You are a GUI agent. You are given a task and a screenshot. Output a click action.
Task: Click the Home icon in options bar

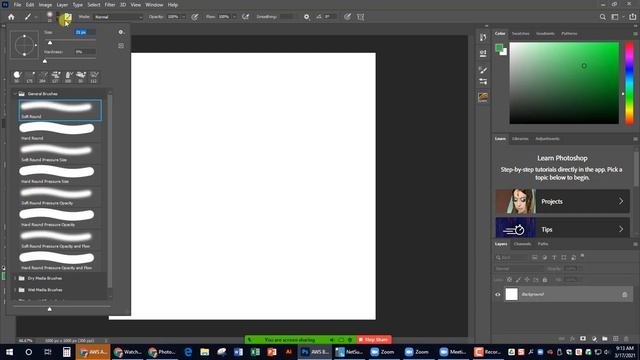coord(11,17)
